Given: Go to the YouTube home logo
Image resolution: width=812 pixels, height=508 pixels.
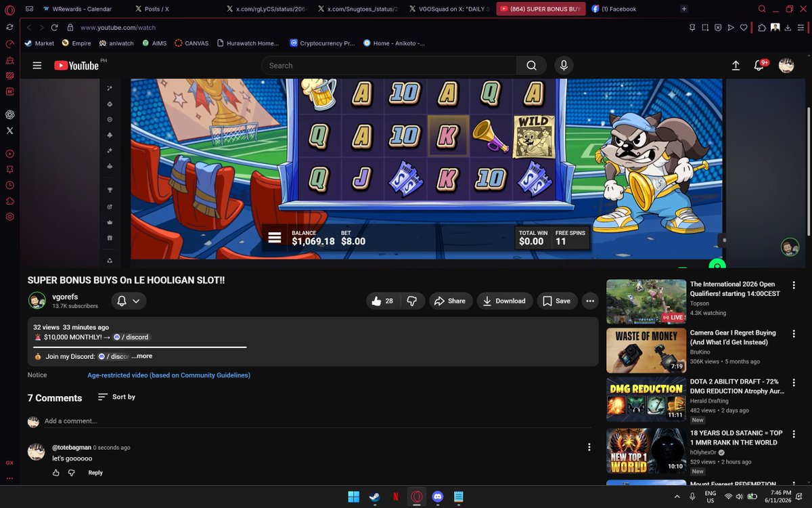Looking at the screenshot, I should (76, 66).
